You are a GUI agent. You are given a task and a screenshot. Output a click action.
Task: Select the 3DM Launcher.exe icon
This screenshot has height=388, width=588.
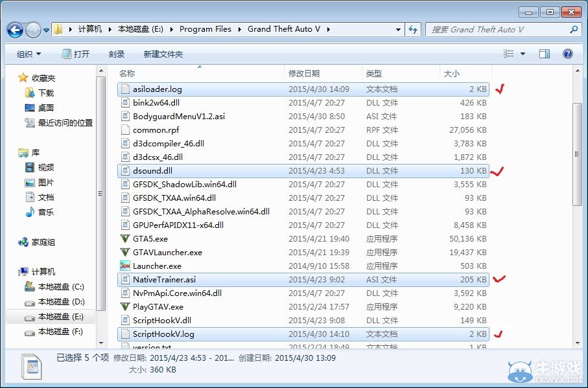(125, 266)
